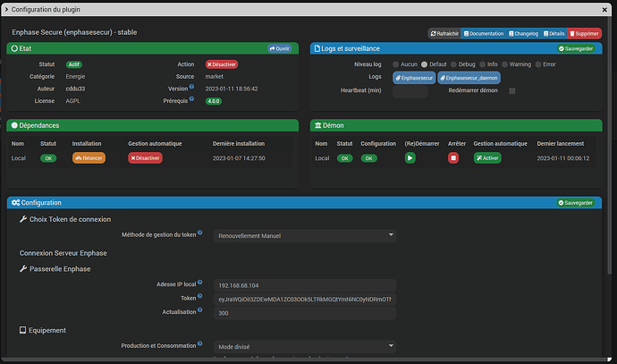Viewport: 617px width, 364px height.
Task: Click the last installation date 2023-01-07 14:27:50
Action: 239,158
